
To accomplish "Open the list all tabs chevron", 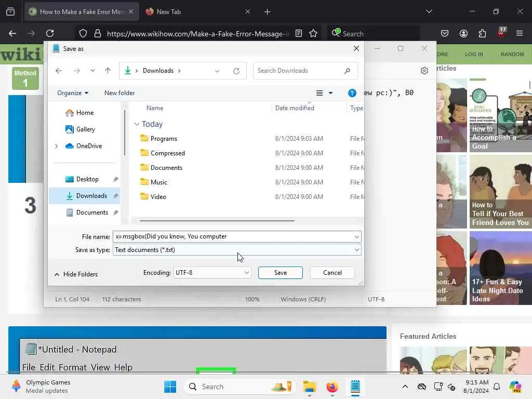I will [x=429, y=11].
